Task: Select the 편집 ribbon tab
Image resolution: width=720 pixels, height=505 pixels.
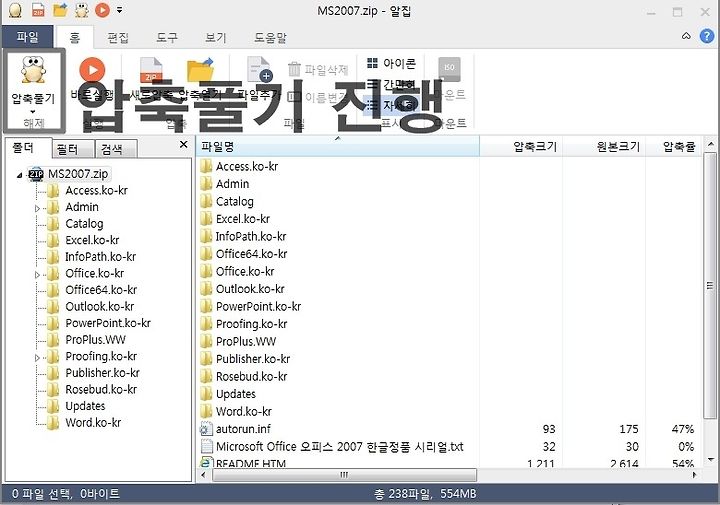Action: (x=118, y=37)
